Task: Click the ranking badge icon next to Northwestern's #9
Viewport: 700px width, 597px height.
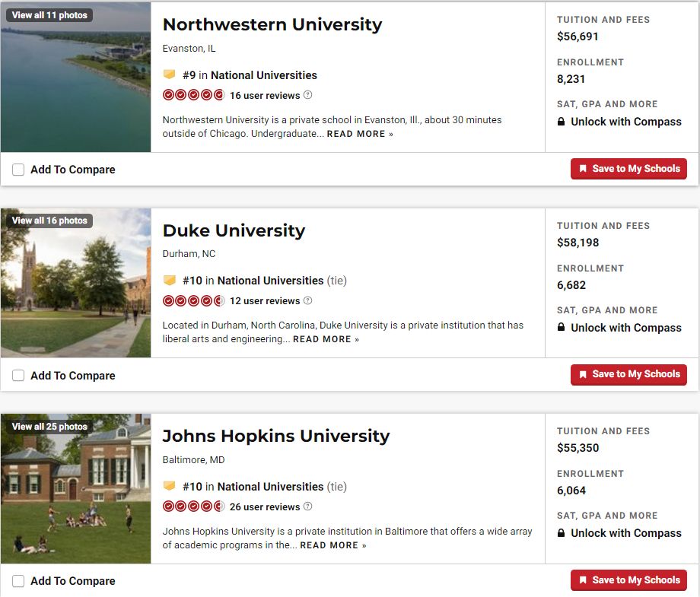Action: 170,75
